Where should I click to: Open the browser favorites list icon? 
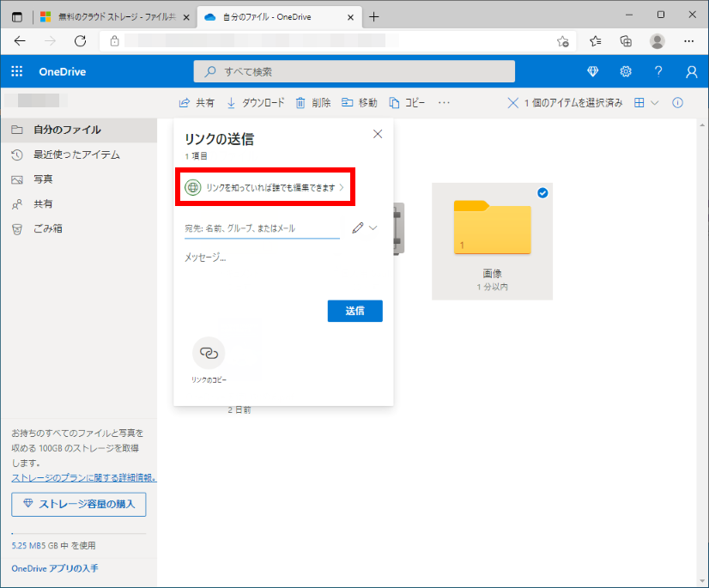click(x=595, y=41)
